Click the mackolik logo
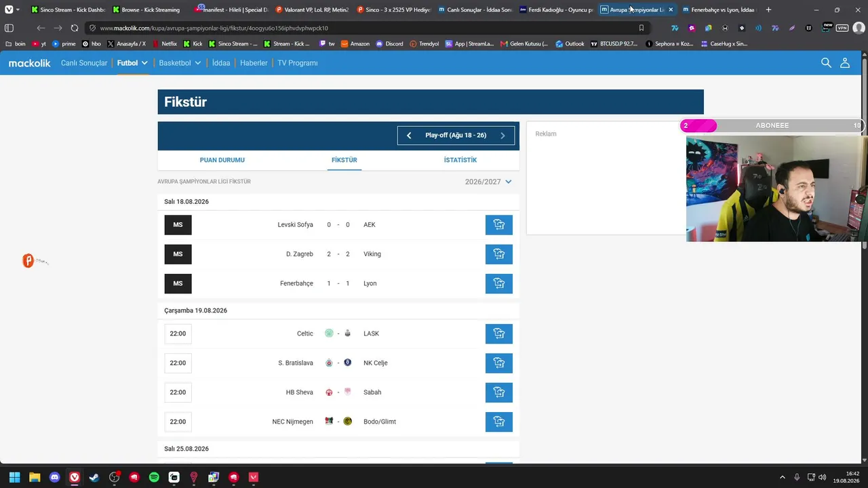Image resolution: width=868 pixels, height=488 pixels. click(x=30, y=63)
